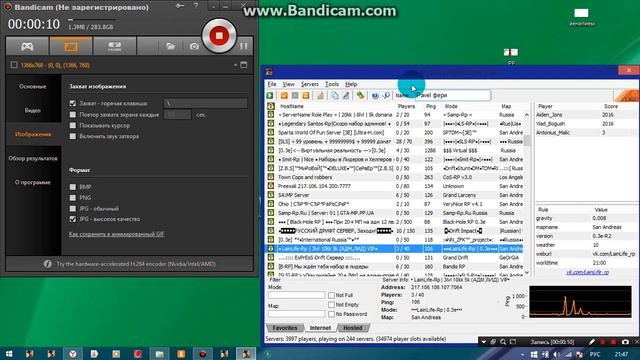640x360 pixels.
Task: Click edit pencil toolbar icon in SA-MP
Action: click(346, 96)
